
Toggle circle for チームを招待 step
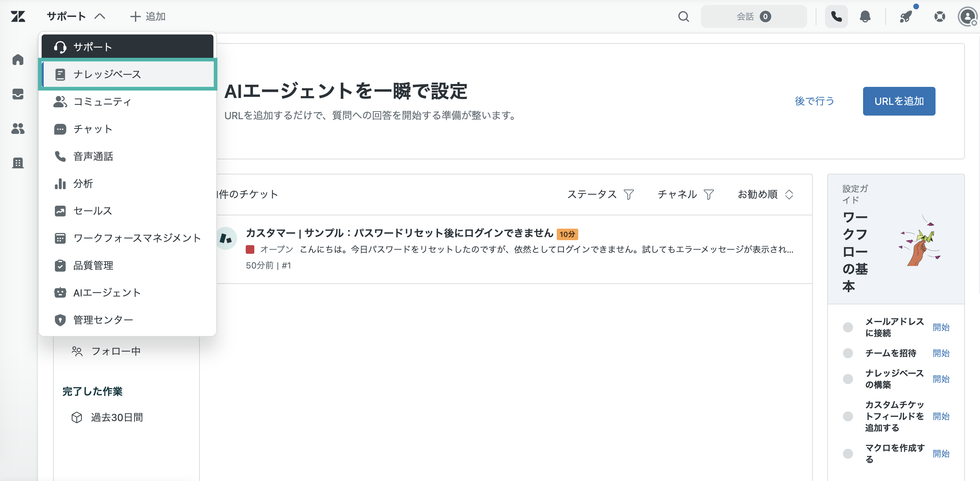(848, 353)
